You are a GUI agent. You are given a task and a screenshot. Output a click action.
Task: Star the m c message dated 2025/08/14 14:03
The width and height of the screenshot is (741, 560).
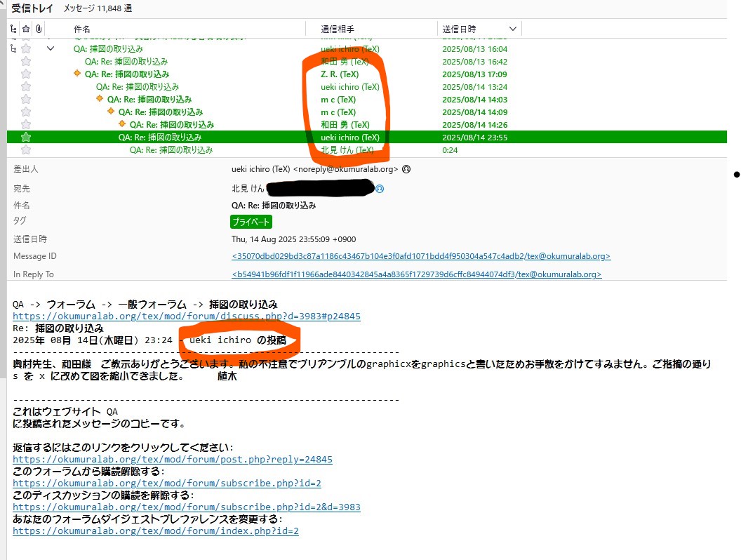[x=26, y=99]
